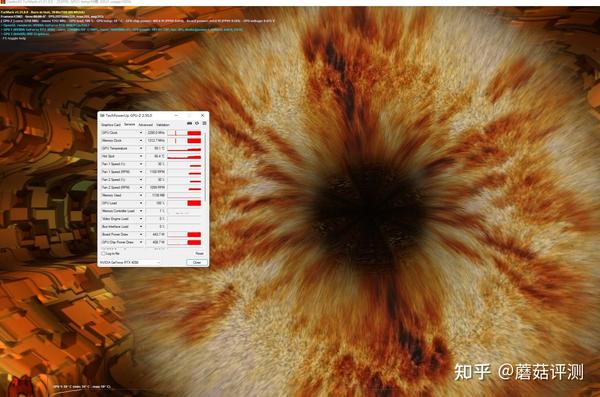Click the Memory Used MB value
This screenshot has width=600, height=397.
tap(156, 195)
